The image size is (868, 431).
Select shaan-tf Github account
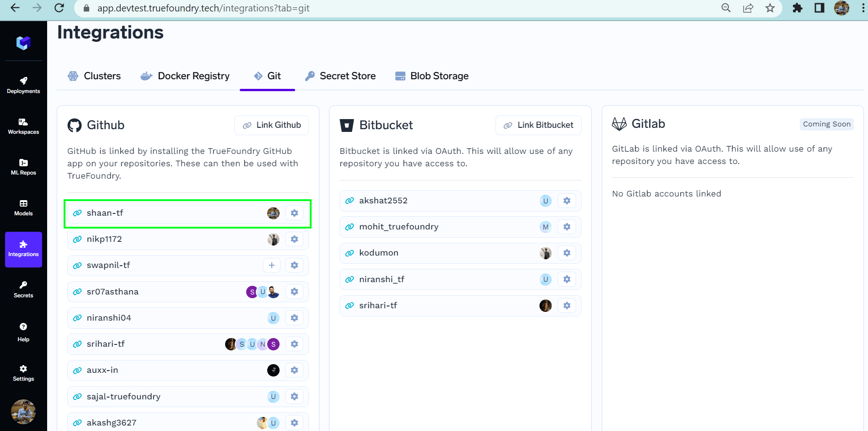[x=188, y=213]
